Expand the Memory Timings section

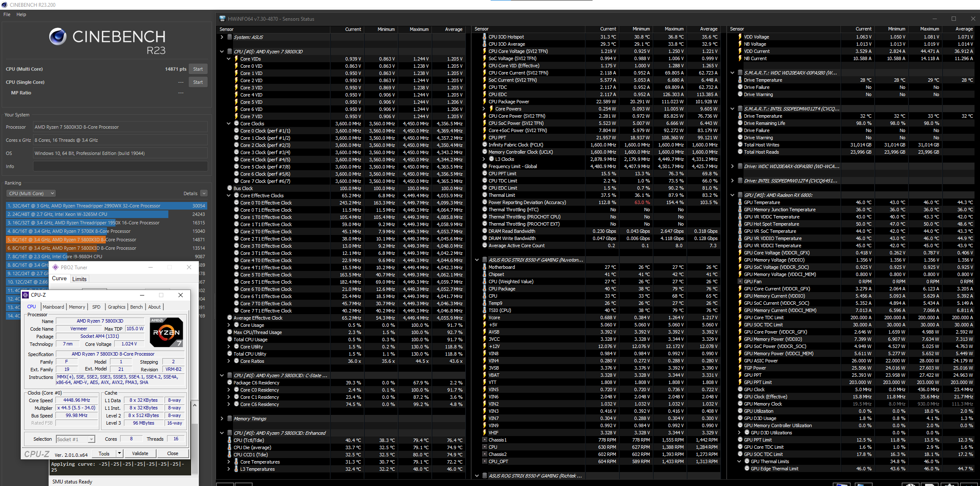(222, 419)
